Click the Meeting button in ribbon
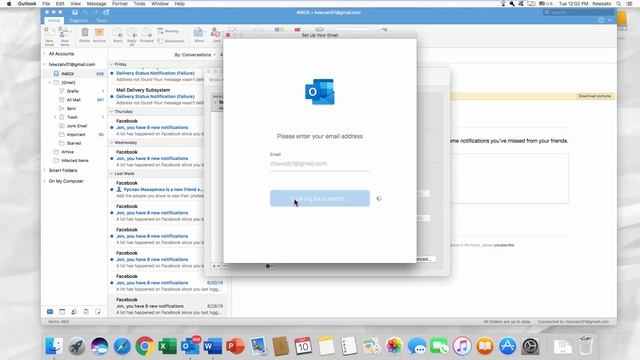This screenshot has width=640, height=360. (x=168, y=31)
